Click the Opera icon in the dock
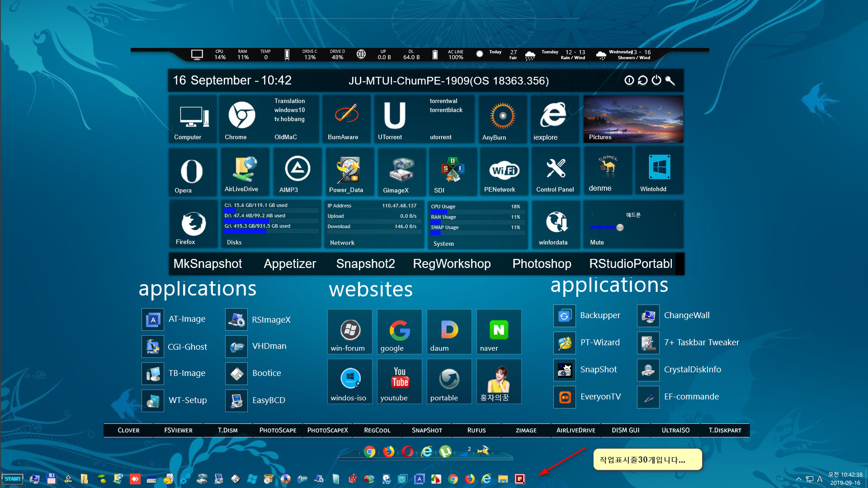Image resolution: width=868 pixels, height=488 pixels. point(407,451)
